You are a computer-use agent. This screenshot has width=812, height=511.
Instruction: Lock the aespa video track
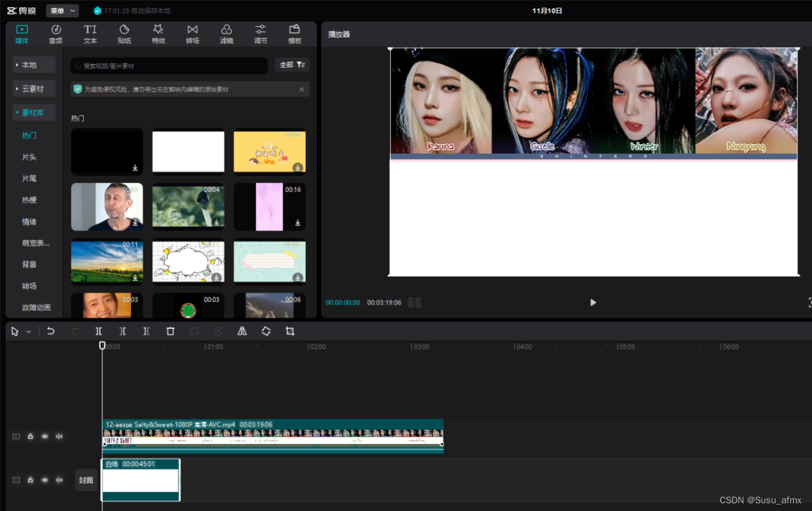coord(30,436)
